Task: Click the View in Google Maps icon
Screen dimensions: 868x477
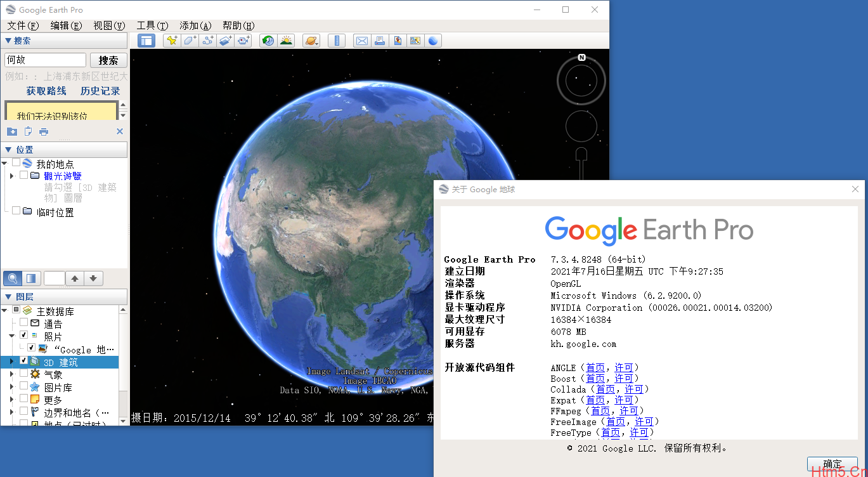Action: (x=415, y=41)
